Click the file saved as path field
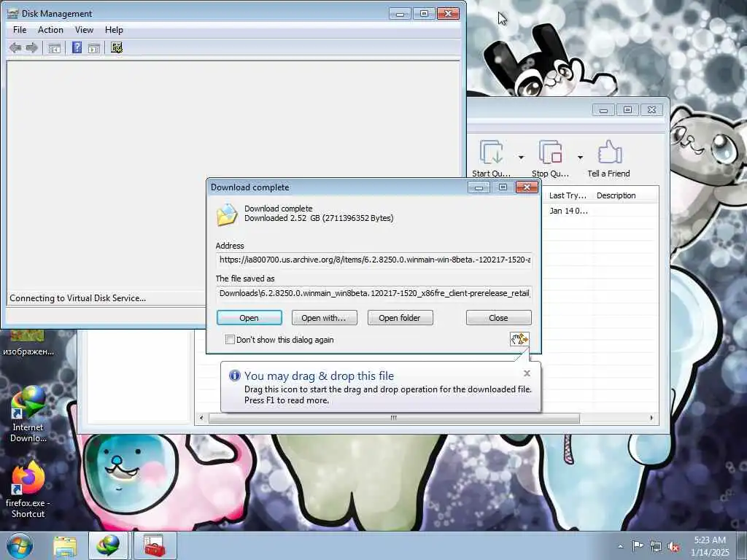 [374, 293]
